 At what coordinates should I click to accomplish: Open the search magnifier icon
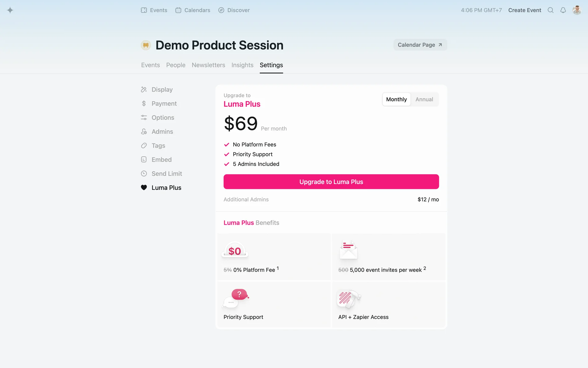(550, 10)
